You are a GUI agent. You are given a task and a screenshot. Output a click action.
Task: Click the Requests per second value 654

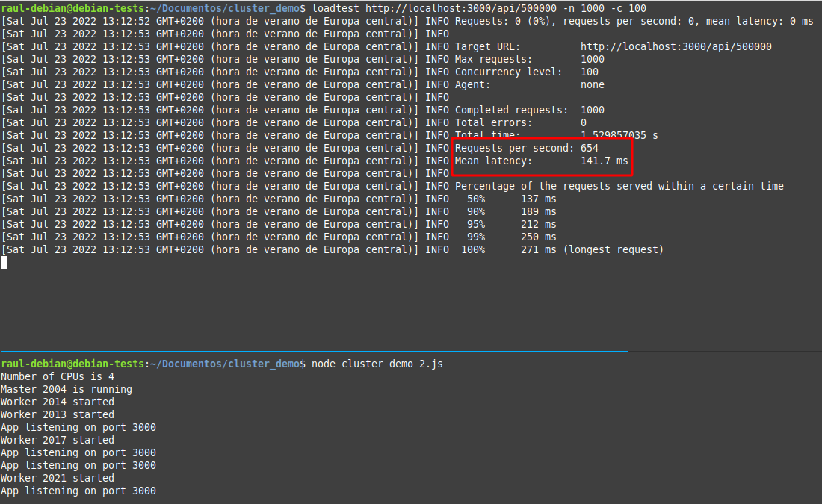click(589, 148)
